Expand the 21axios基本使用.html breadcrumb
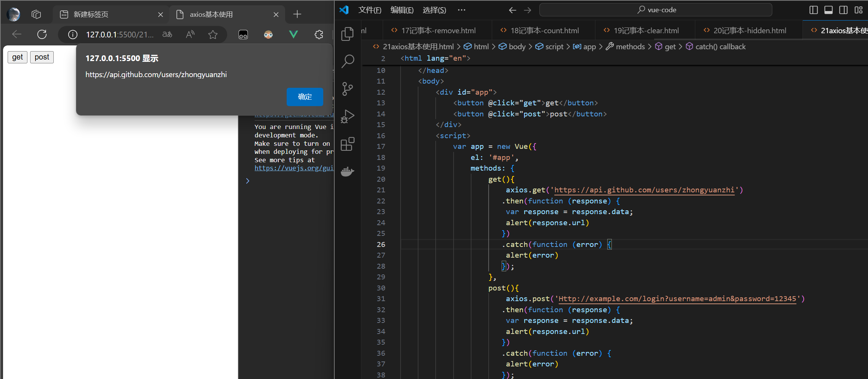Screen dimensions: 868x379 click(x=418, y=47)
